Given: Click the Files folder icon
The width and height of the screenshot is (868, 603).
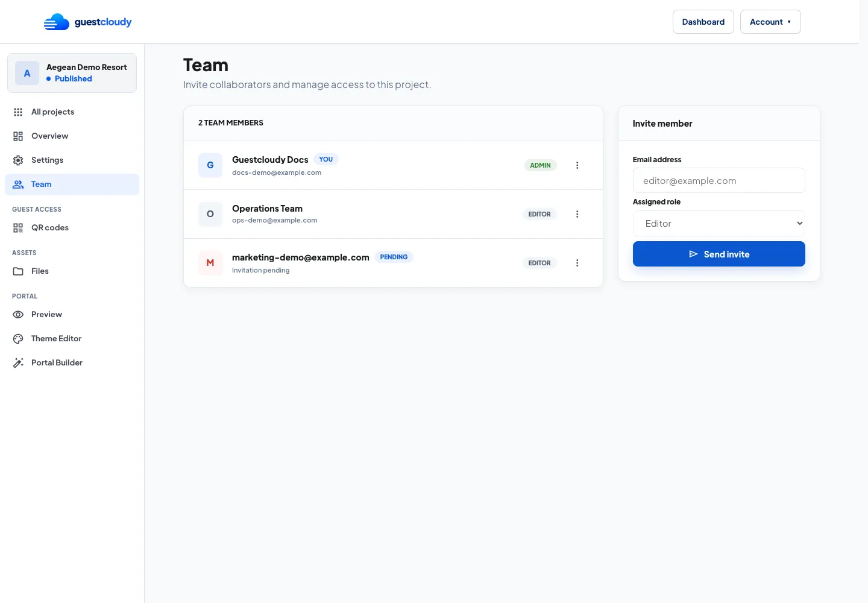Looking at the screenshot, I should click(18, 271).
